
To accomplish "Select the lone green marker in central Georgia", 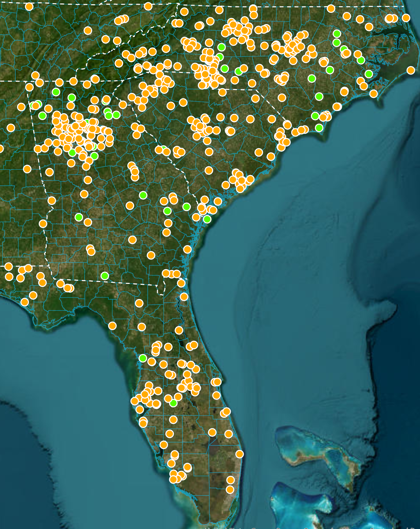I will (143, 195).
